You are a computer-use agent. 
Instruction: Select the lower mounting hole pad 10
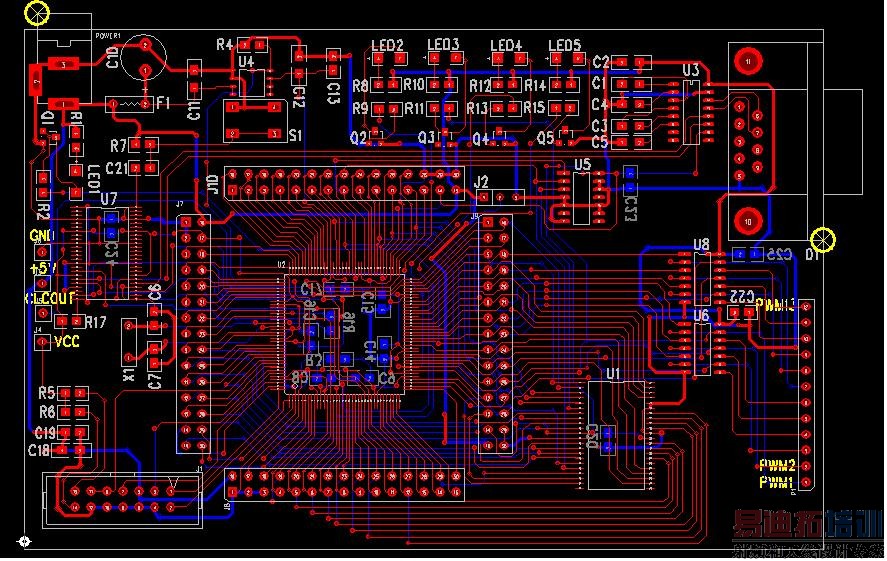click(748, 221)
